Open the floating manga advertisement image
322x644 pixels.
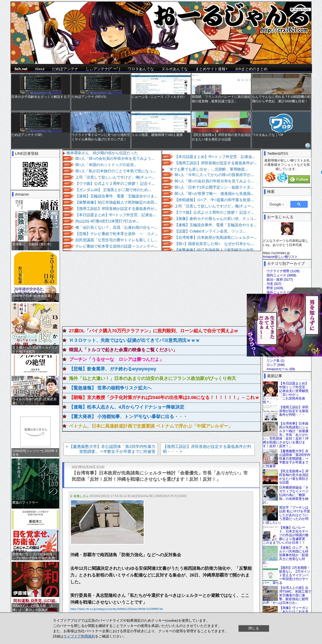coord(284,325)
